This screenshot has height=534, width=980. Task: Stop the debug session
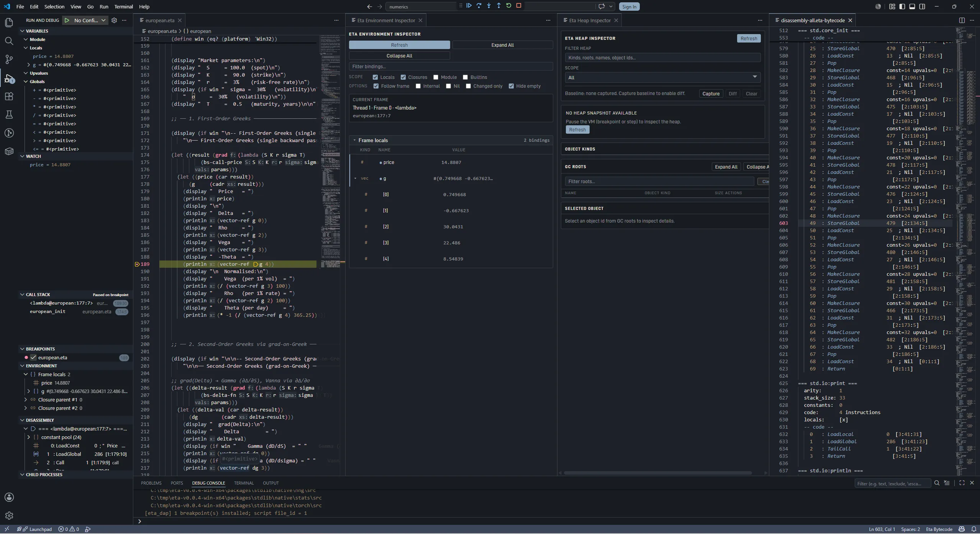(519, 6)
